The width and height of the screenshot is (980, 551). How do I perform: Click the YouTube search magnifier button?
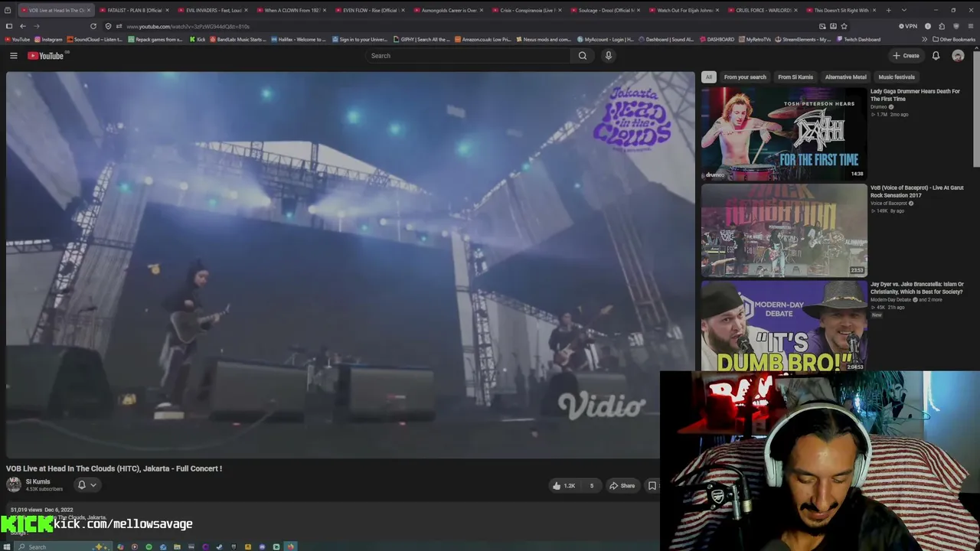tap(583, 56)
